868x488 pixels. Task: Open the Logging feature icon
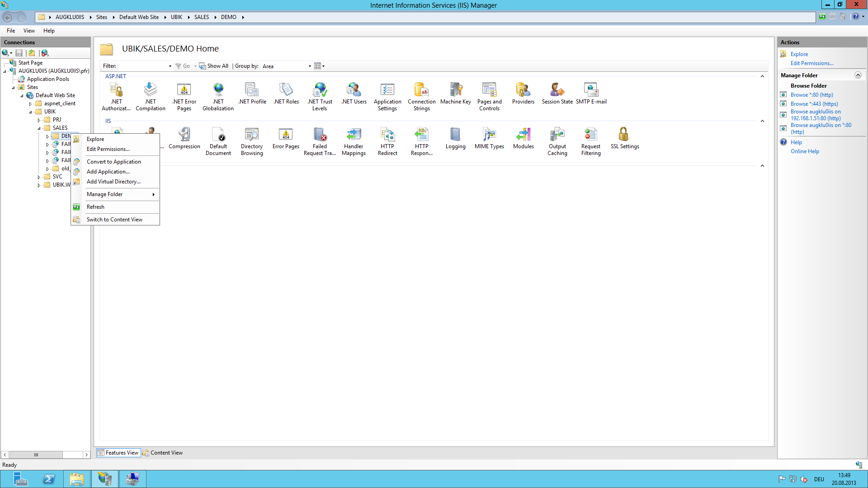point(455,135)
